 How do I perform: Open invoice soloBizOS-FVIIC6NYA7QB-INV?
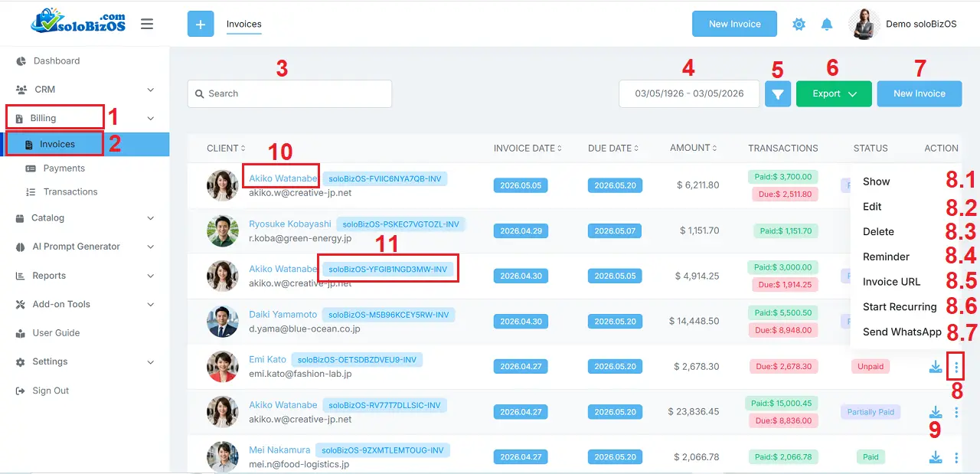click(384, 178)
